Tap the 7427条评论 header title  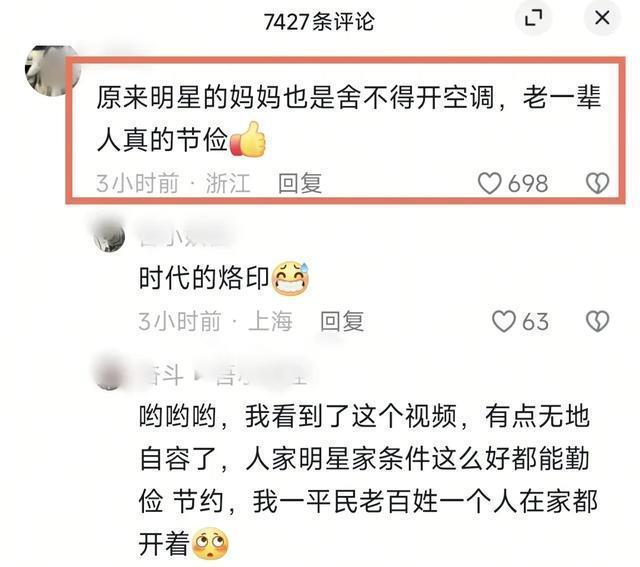pos(319,21)
